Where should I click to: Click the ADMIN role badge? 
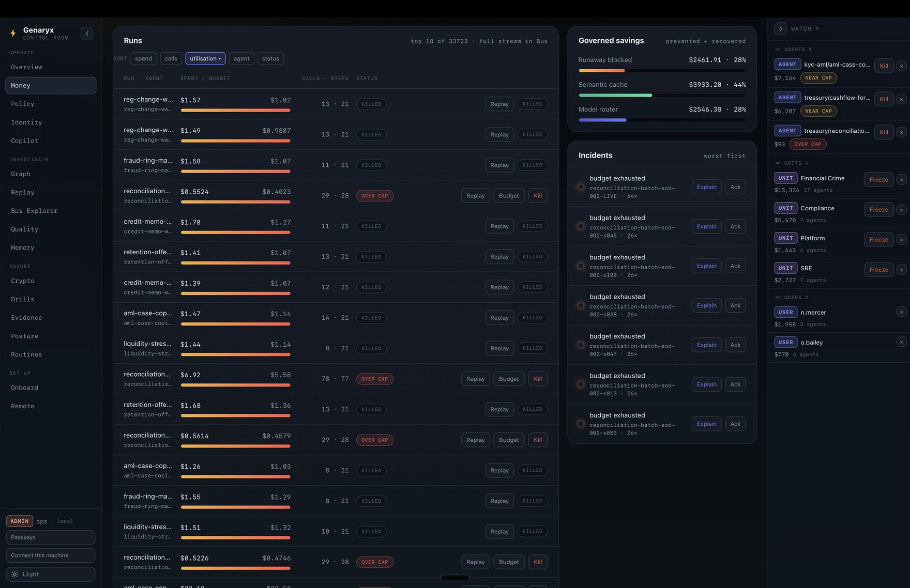click(x=20, y=521)
